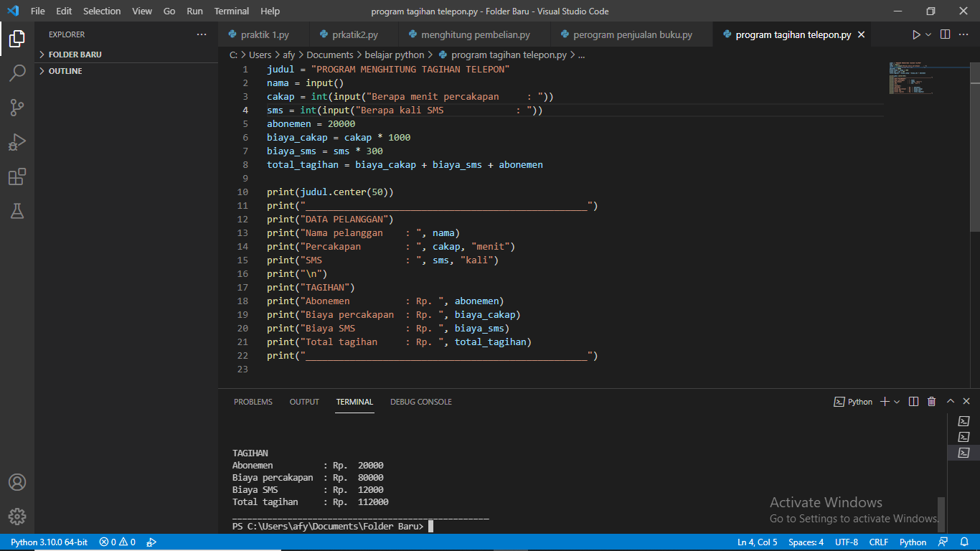
Task: Open Source Control view
Action: (17, 108)
